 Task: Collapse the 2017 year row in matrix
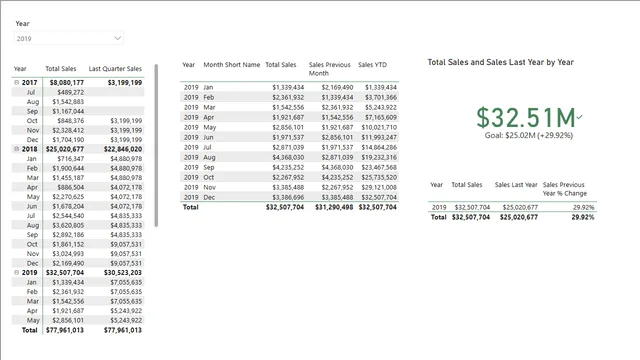coord(17,82)
